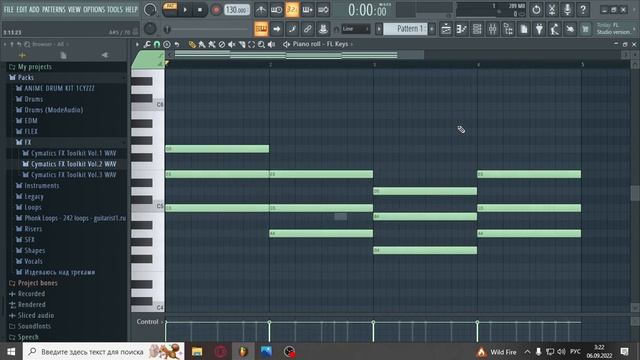Disable the 3.2 countdown before recording
Image resolution: width=640 pixels, height=360 pixels.
(292, 9)
